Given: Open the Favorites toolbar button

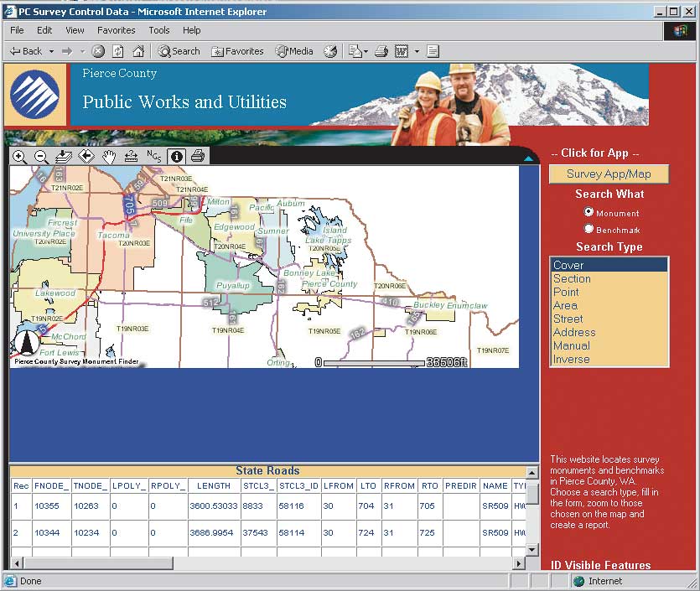Looking at the screenshot, I should [237, 52].
